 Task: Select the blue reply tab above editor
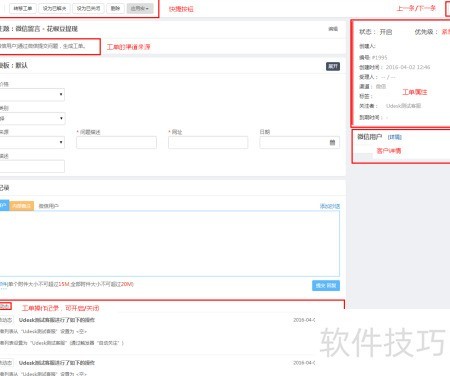click(4, 205)
